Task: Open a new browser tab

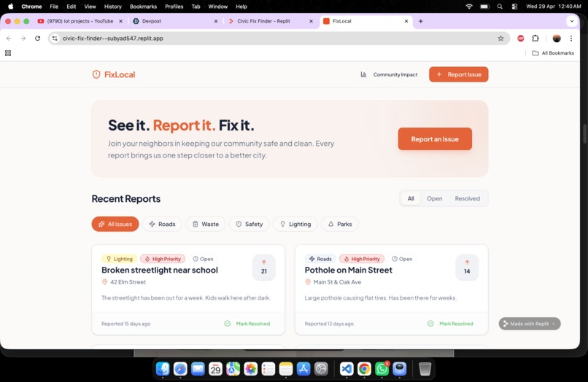Action: [421, 21]
